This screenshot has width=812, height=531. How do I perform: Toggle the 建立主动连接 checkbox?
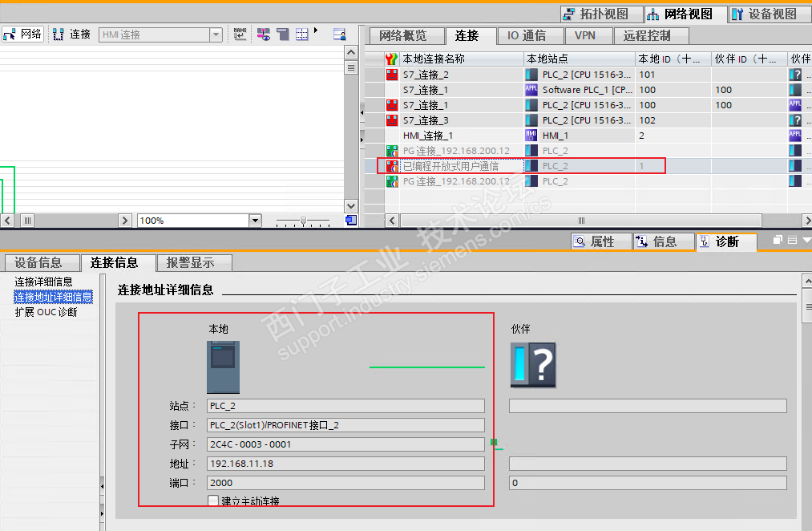click(x=213, y=501)
